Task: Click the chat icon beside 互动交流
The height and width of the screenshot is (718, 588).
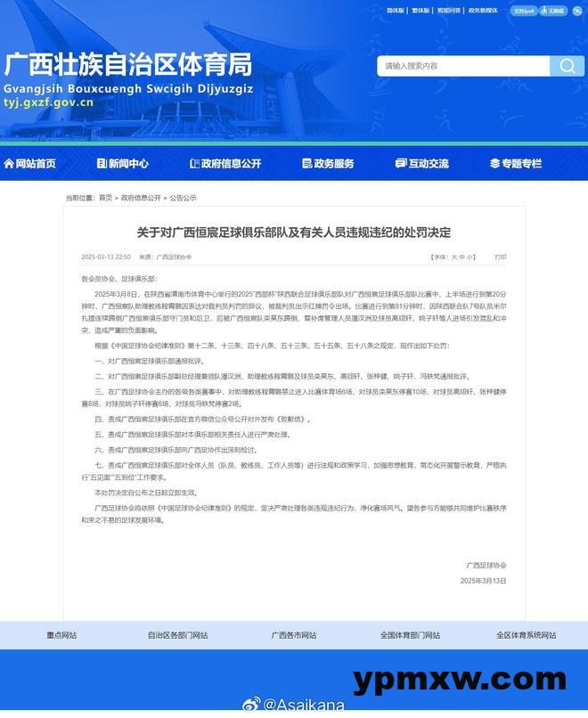Action: point(400,163)
